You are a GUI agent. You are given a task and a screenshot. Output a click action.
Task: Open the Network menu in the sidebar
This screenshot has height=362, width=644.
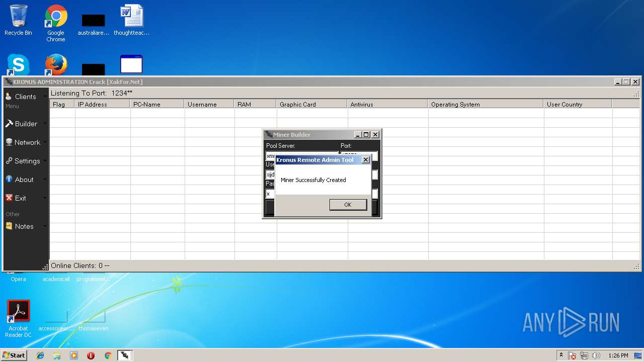(26, 142)
